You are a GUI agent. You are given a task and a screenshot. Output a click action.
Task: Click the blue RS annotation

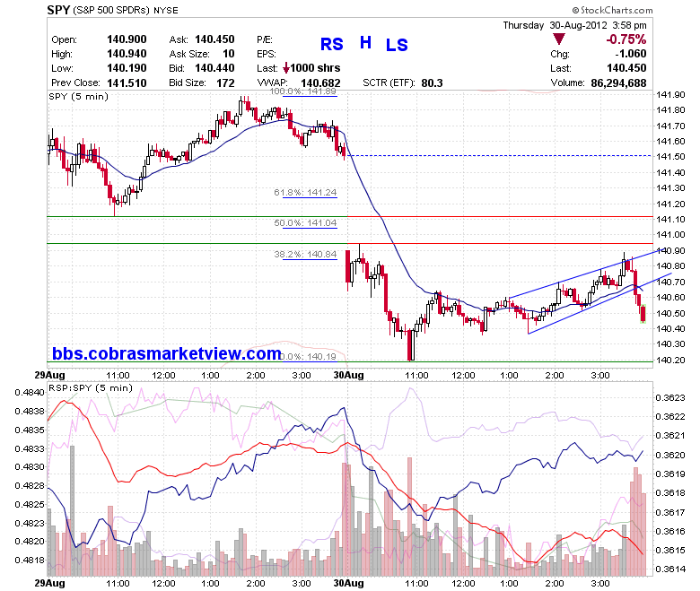(332, 44)
